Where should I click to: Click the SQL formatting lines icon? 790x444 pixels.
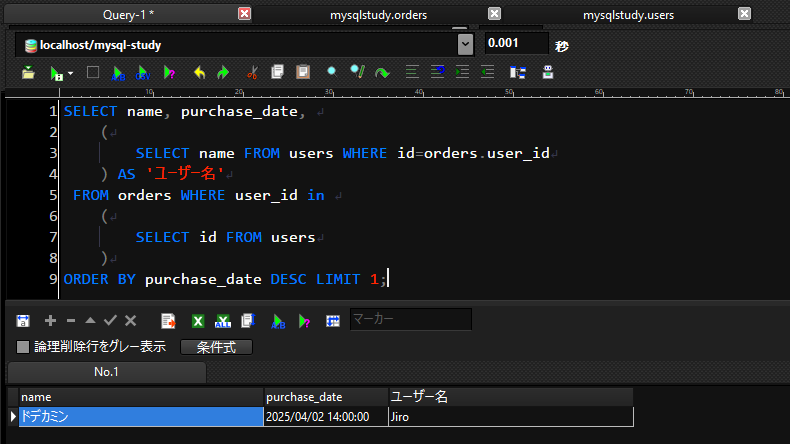click(412, 73)
